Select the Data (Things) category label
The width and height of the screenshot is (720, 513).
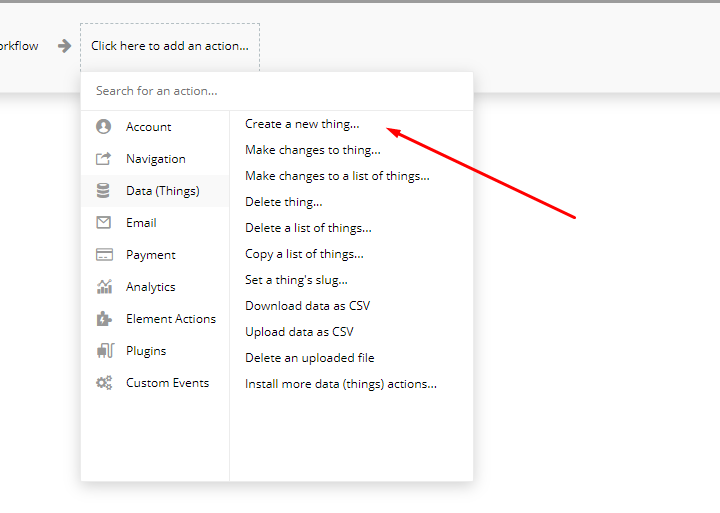point(163,191)
